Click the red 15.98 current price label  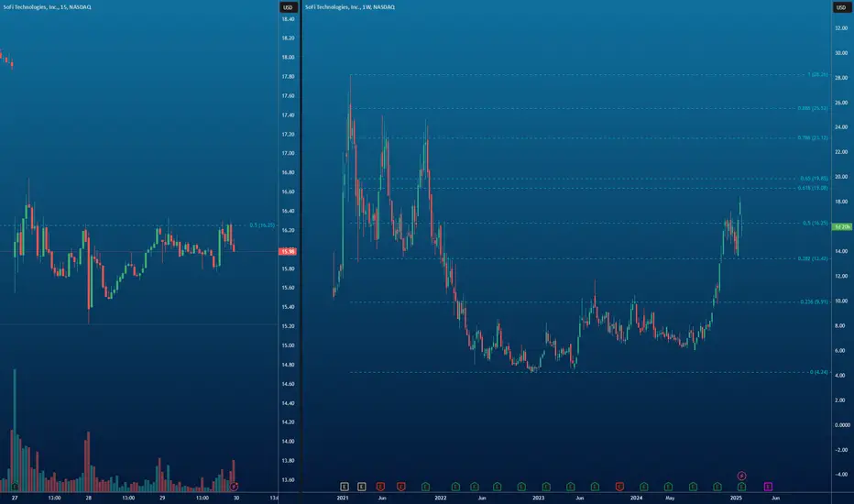pos(288,251)
